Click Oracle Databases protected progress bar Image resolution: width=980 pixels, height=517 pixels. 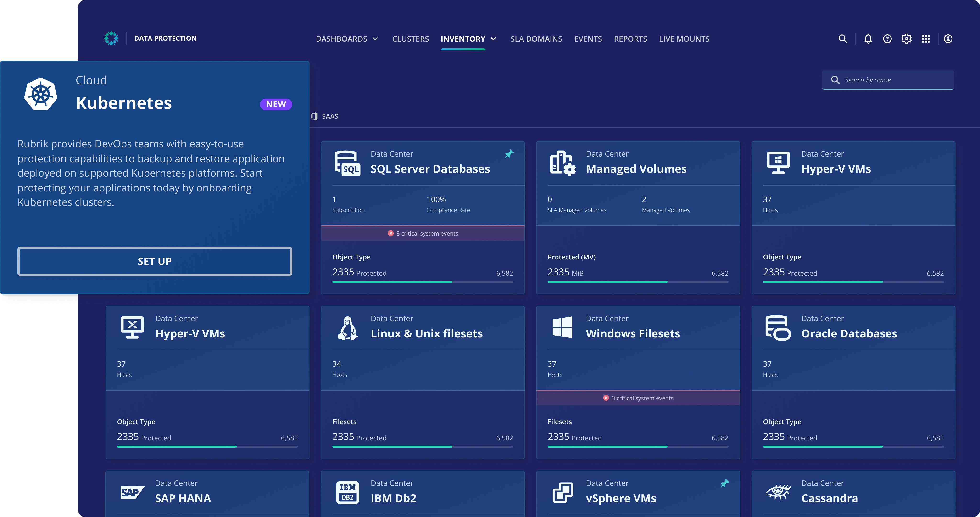click(853, 446)
